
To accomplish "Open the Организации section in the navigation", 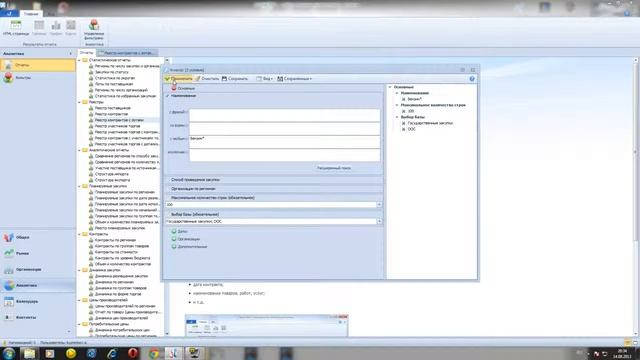I will pyautogui.click(x=38, y=269).
